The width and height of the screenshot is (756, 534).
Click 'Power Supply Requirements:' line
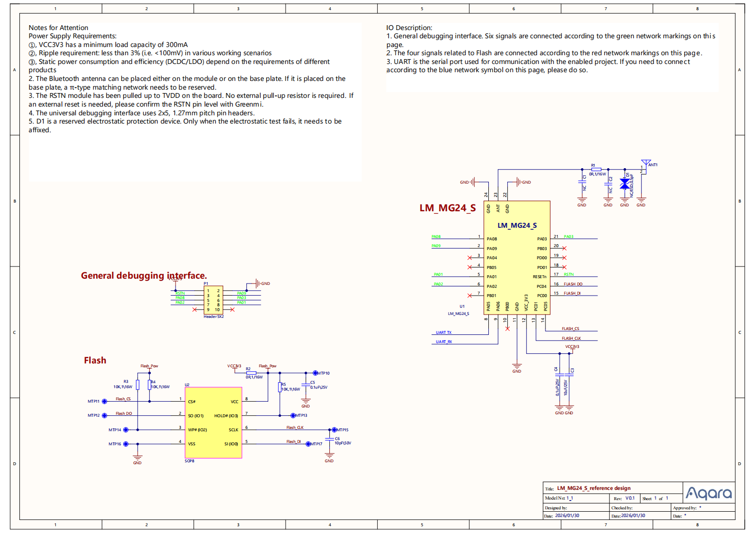72,36
